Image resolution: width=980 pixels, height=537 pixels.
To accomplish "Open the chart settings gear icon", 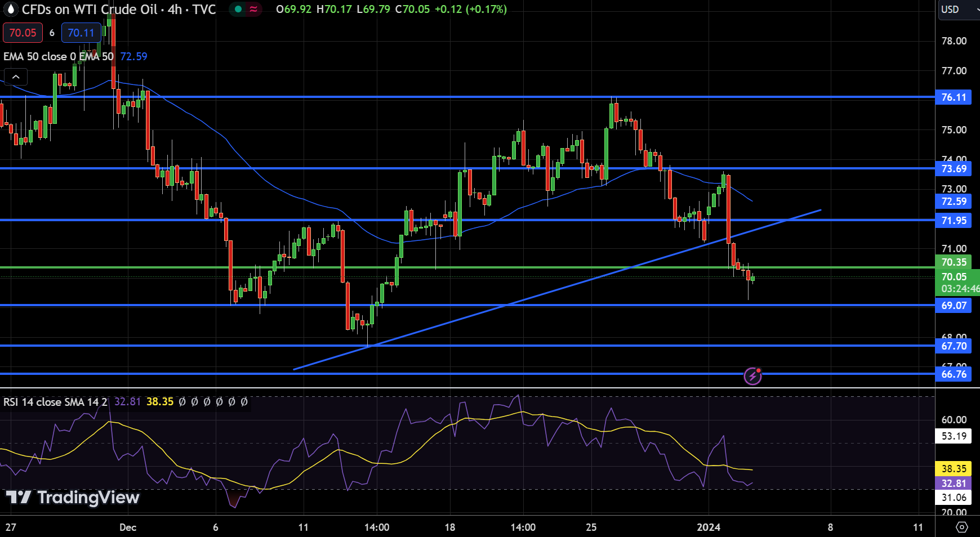I will [962, 527].
